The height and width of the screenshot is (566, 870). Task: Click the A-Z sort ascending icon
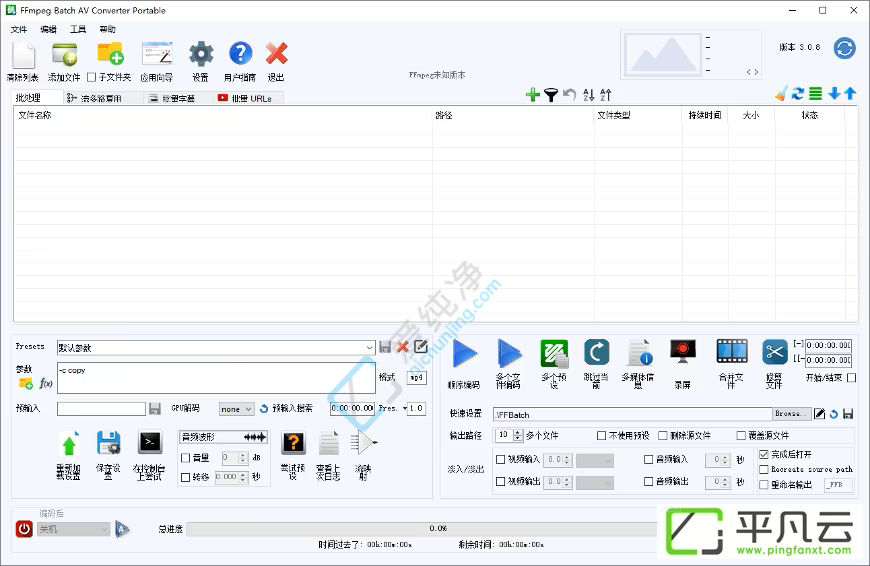pos(589,95)
